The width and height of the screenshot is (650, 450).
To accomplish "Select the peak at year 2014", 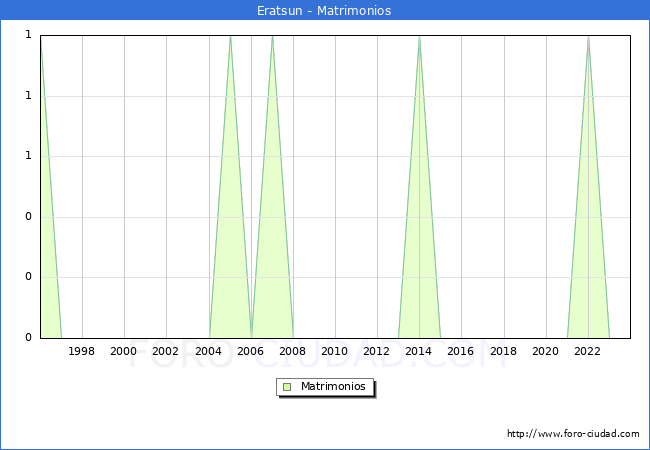I will click(419, 38).
